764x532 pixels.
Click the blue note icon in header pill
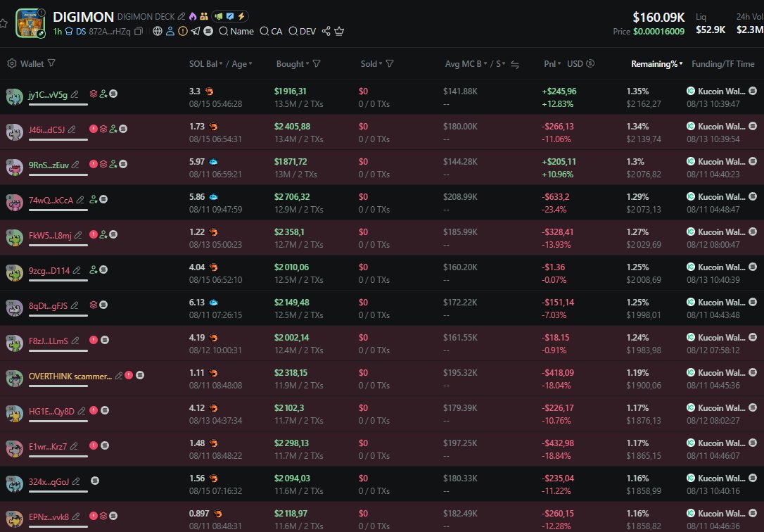(x=230, y=17)
